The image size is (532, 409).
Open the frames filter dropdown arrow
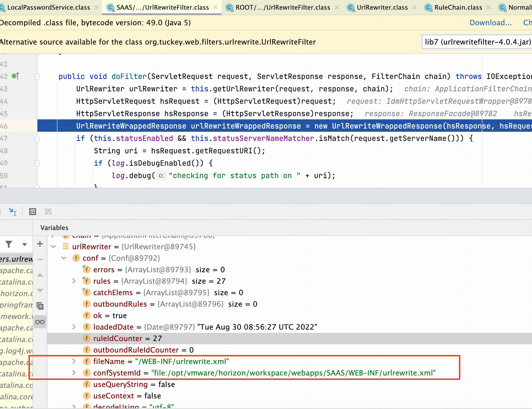24,244
